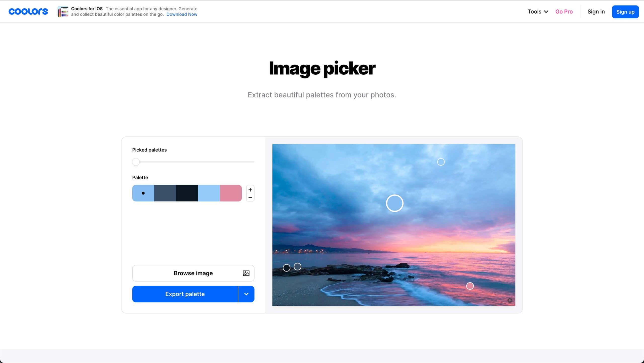This screenshot has height=363, width=644.
Task: Click the Export palette dropdown arrow
Action: point(246,294)
